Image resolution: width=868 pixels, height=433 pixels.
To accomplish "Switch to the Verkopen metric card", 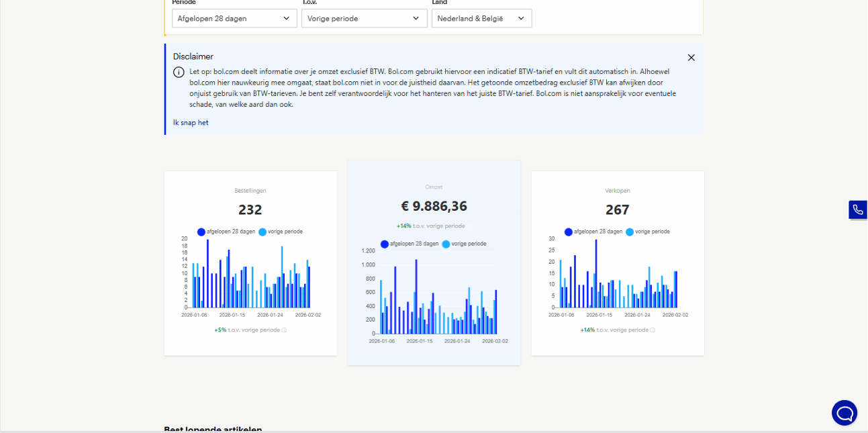I will click(x=617, y=262).
